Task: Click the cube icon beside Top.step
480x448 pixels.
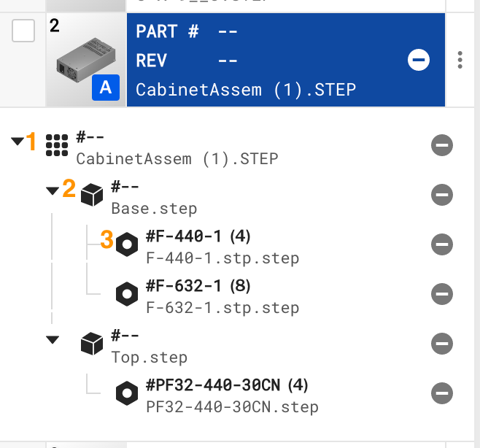Action: (92, 343)
